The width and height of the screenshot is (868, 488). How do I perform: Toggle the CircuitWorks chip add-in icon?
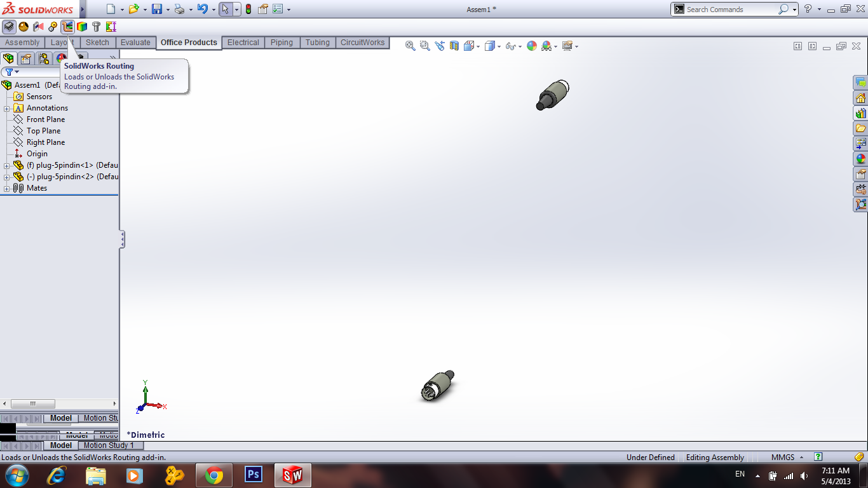[9, 27]
